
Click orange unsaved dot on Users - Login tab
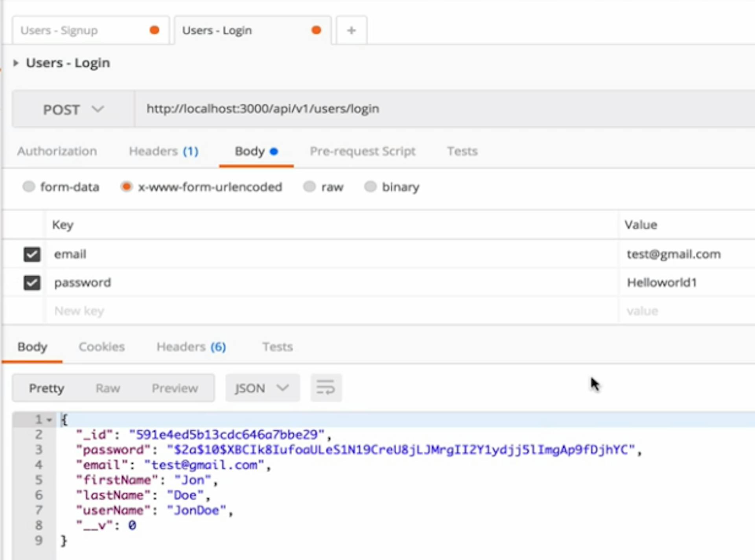pyautogui.click(x=316, y=30)
